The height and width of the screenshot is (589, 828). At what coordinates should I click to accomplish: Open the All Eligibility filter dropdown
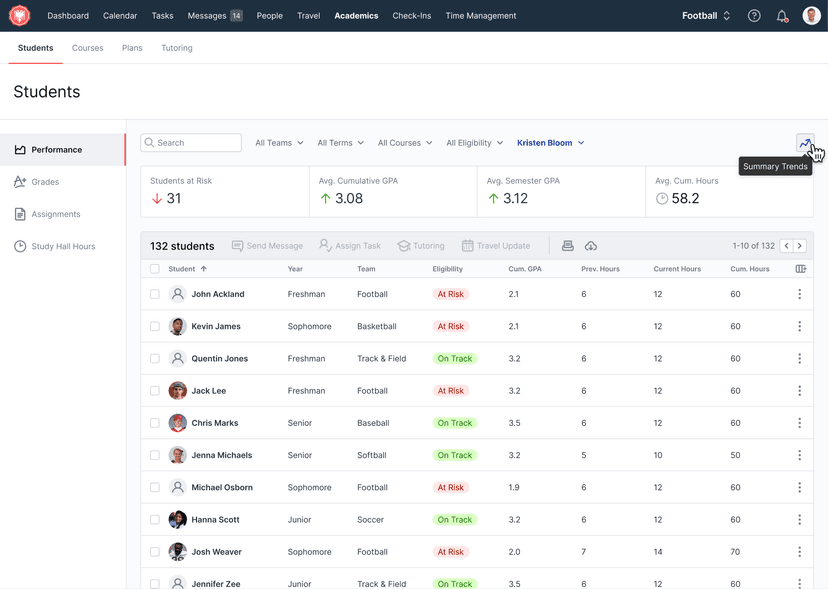(x=474, y=143)
